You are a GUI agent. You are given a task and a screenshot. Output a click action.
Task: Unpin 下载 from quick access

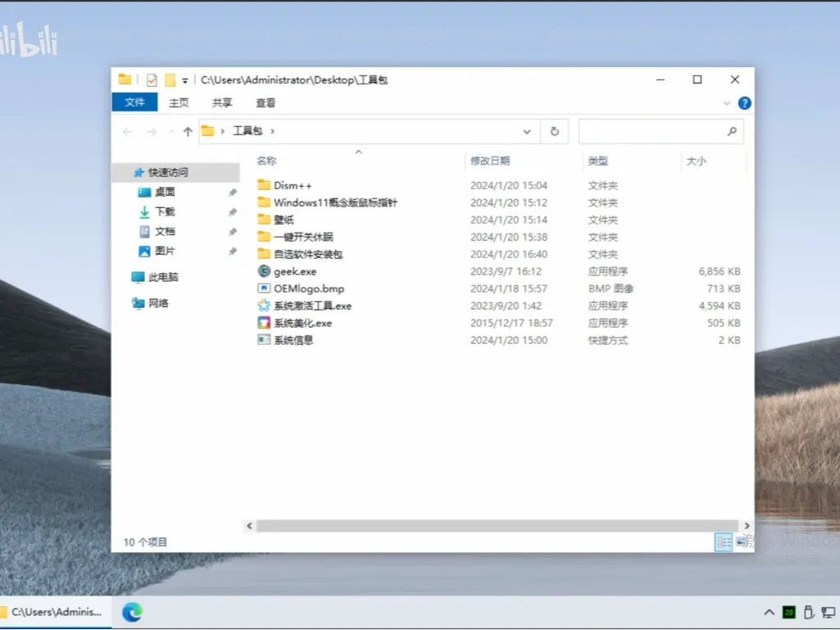tap(233, 211)
